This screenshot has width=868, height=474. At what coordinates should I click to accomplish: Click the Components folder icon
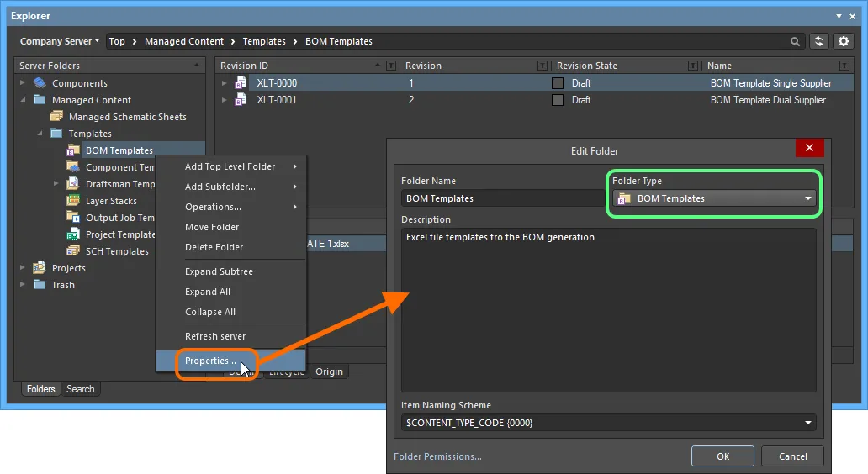[40, 83]
